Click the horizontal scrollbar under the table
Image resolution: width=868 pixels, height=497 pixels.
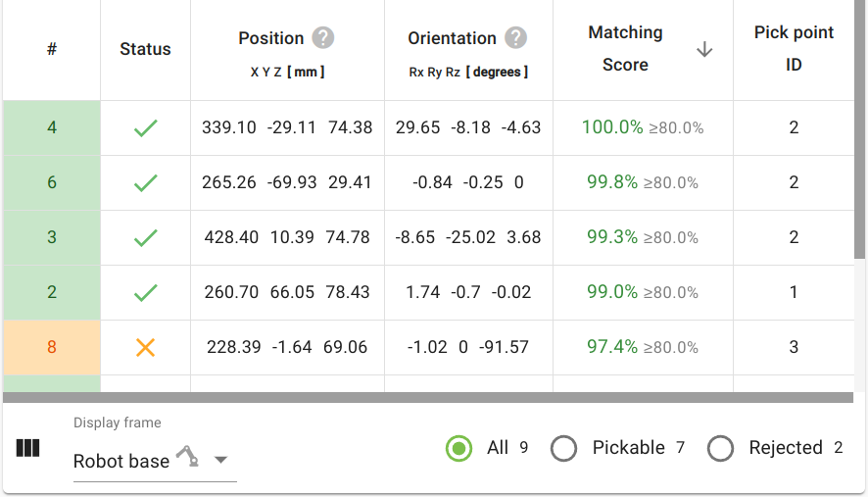click(x=427, y=398)
